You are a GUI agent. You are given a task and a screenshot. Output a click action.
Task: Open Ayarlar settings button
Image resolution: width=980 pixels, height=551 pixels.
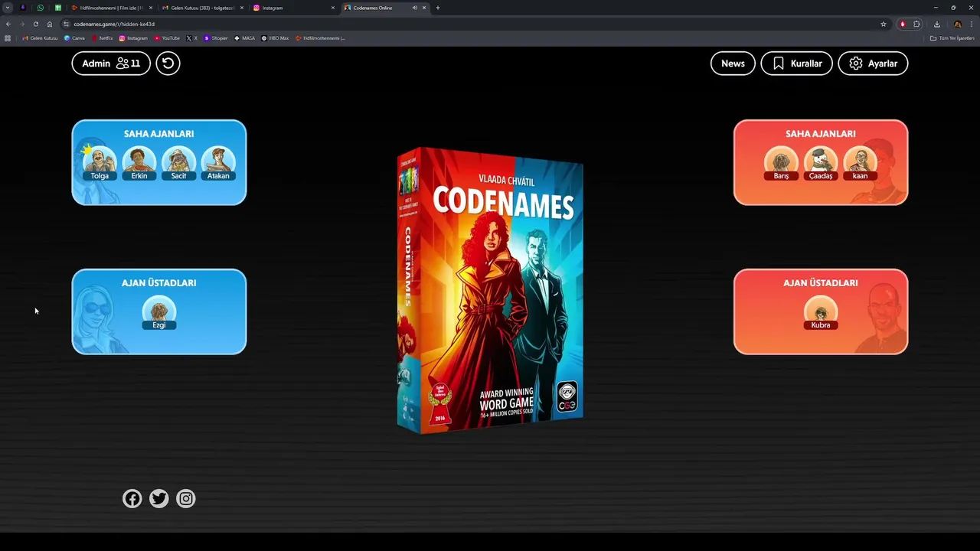[873, 64]
